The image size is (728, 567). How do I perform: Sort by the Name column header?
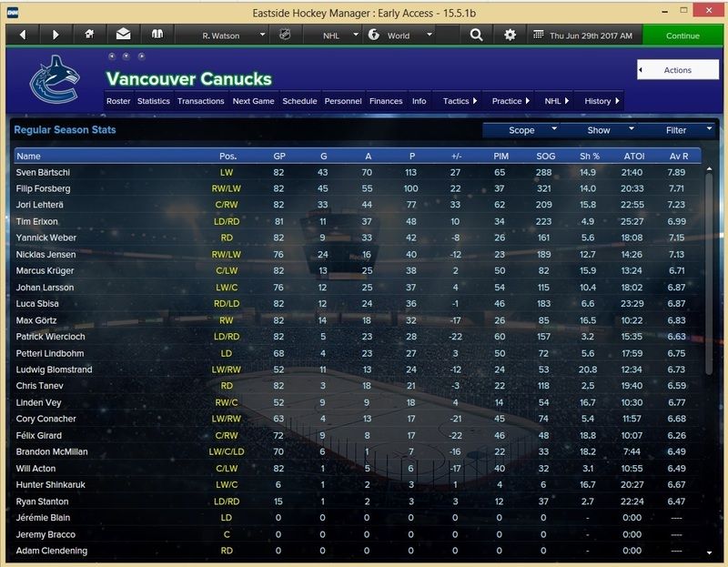[x=28, y=156]
